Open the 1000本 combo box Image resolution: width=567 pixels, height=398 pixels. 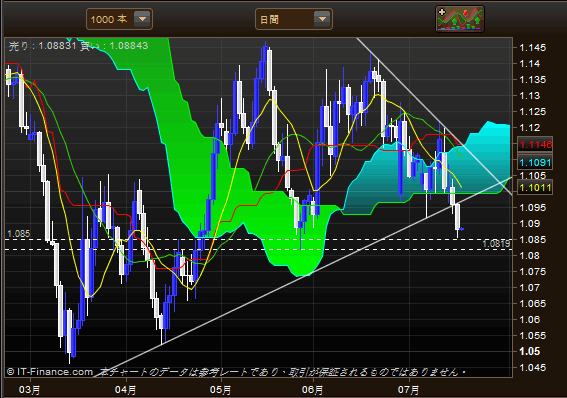pos(119,19)
